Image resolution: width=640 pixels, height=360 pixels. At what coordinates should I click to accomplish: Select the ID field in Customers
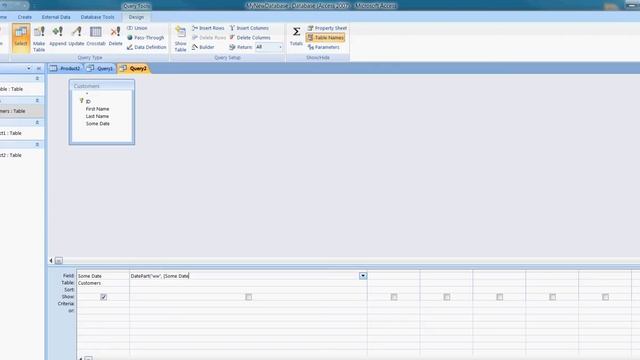click(x=88, y=102)
